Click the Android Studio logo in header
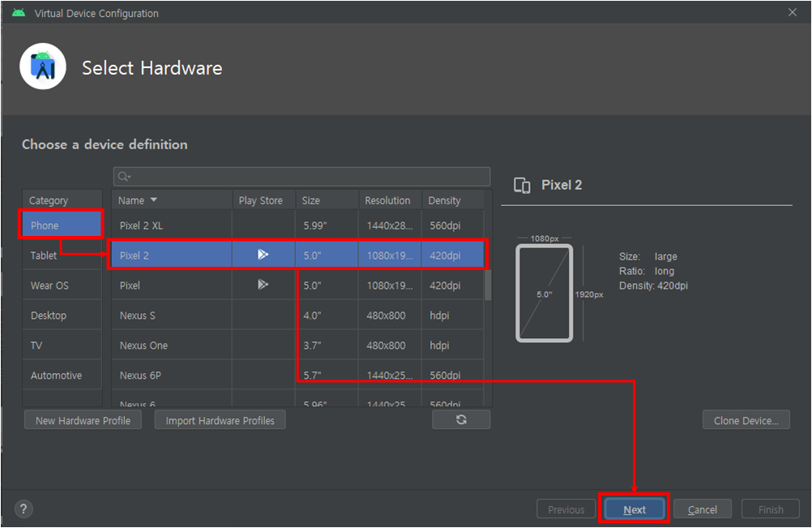The width and height of the screenshot is (812, 528). click(43, 67)
